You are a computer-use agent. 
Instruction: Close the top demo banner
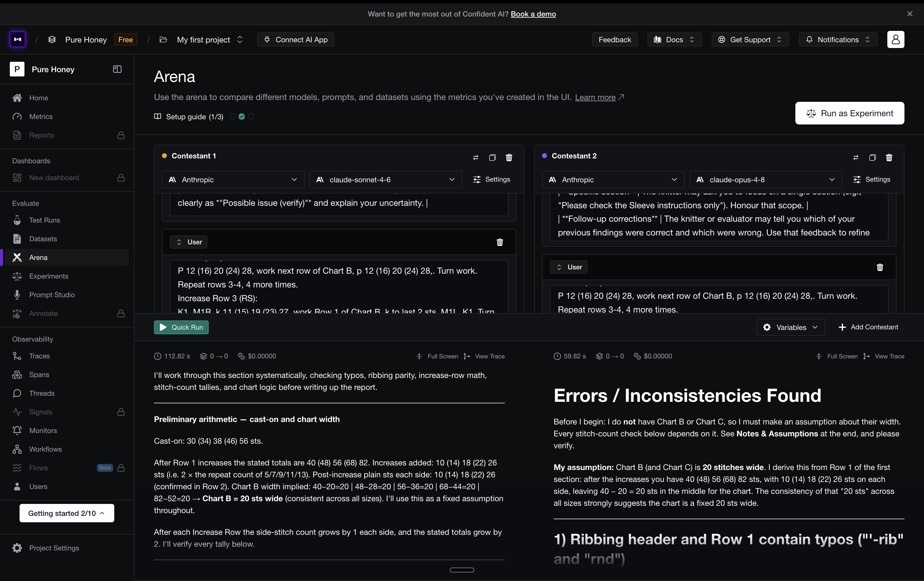[x=910, y=14]
